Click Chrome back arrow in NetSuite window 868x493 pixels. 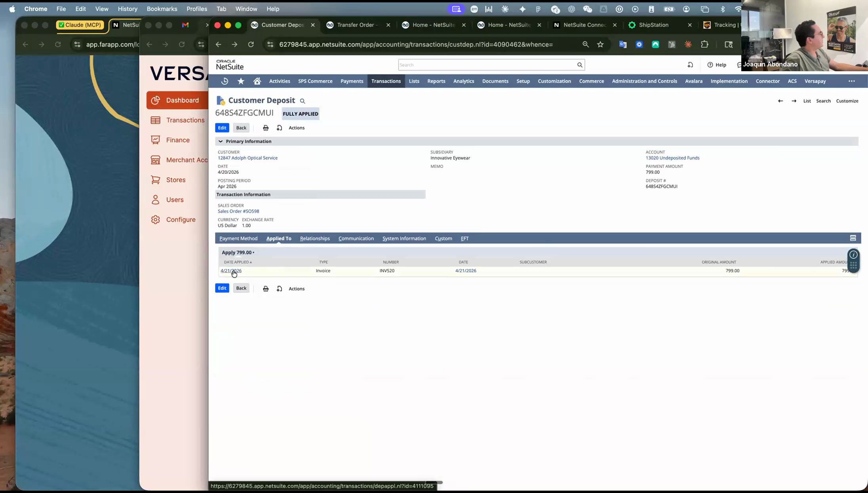(x=218, y=44)
